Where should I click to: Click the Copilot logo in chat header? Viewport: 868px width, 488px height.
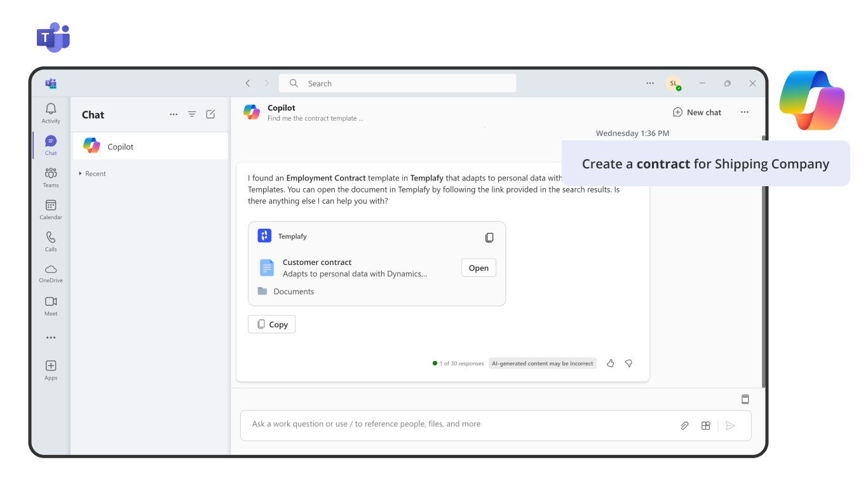[x=252, y=112]
